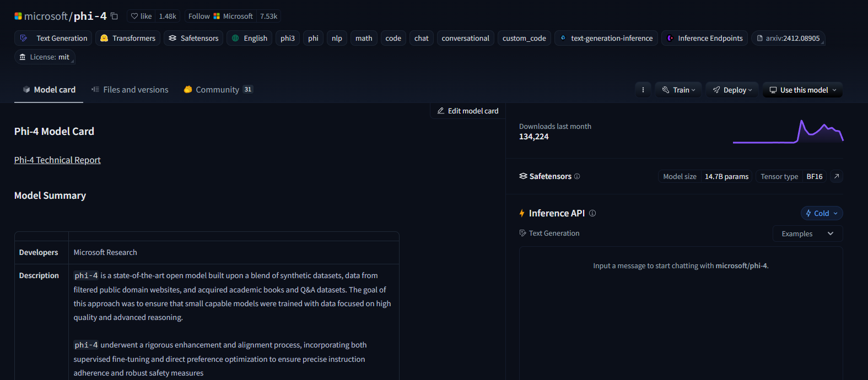Open the Community tab
Image resolution: width=868 pixels, height=380 pixels.
pyautogui.click(x=218, y=90)
